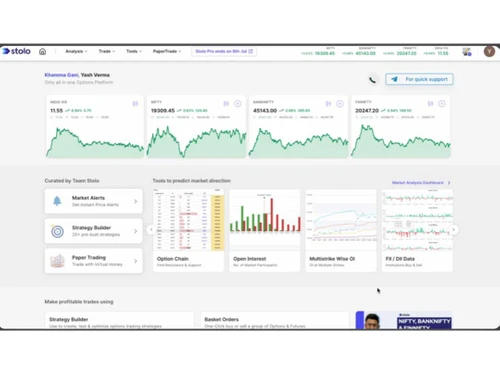
Task: Click Tools to predict market direction heading
Action: click(x=191, y=181)
